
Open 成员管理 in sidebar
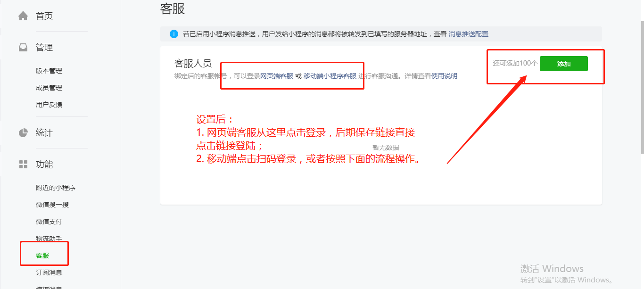[49, 88]
